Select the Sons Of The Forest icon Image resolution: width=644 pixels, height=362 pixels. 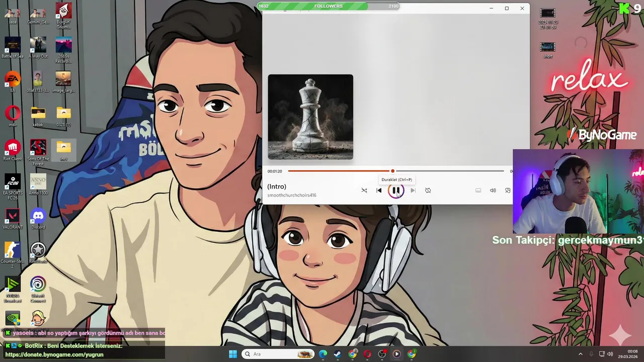tap(38, 152)
